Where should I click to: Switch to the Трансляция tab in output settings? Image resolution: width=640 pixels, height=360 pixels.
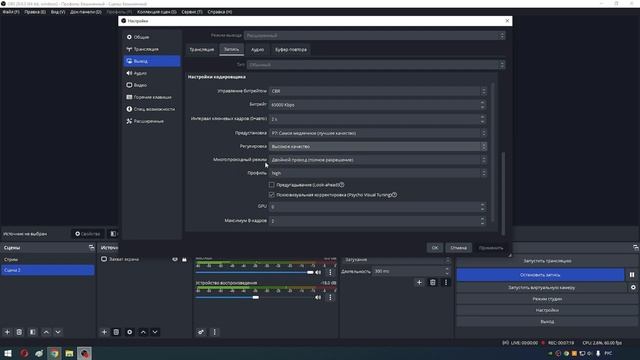(x=202, y=49)
